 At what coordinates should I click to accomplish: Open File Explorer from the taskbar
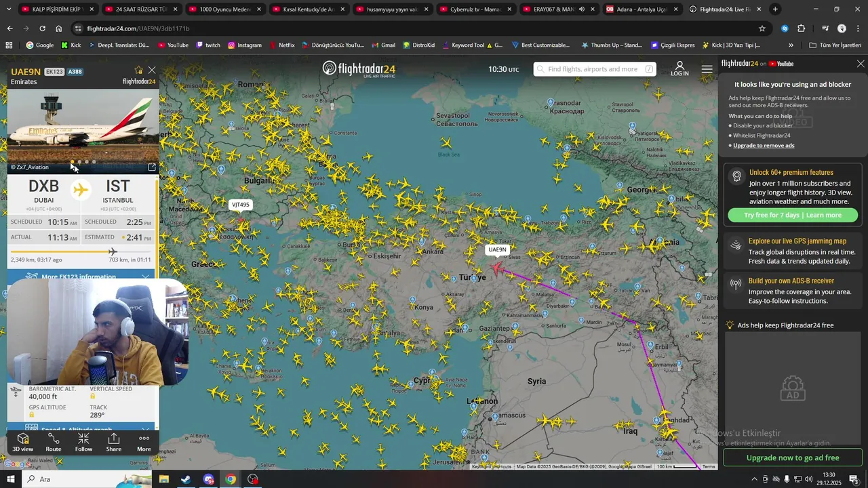pos(163,479)
